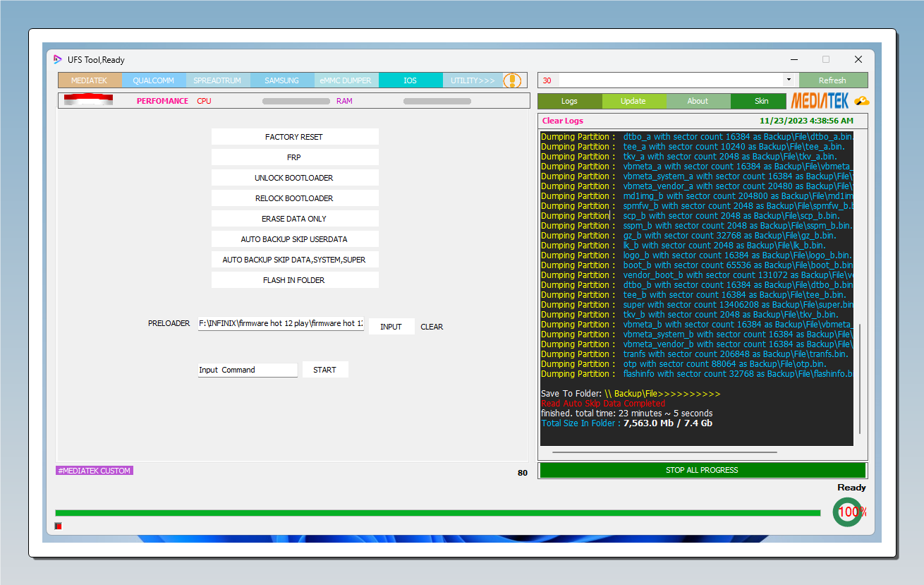Screen dimensions: 924x585
Task: Open the Logs tab
Action: tap(570, 101)
